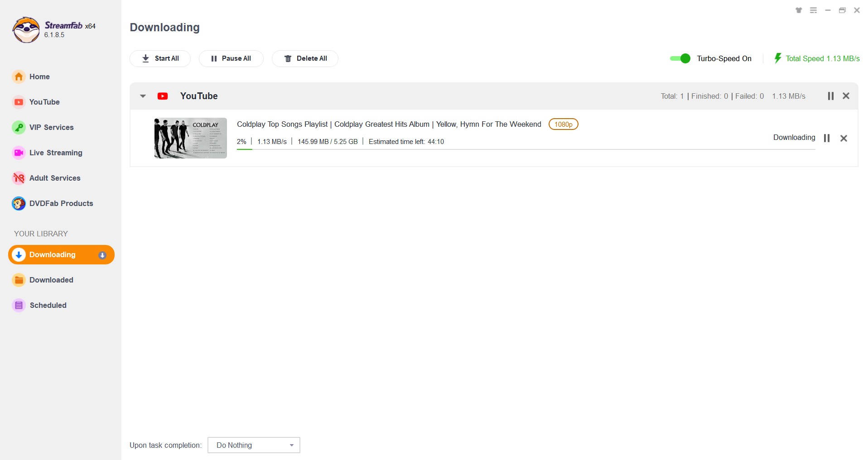Click the 2% progress value

pos(241,142)
